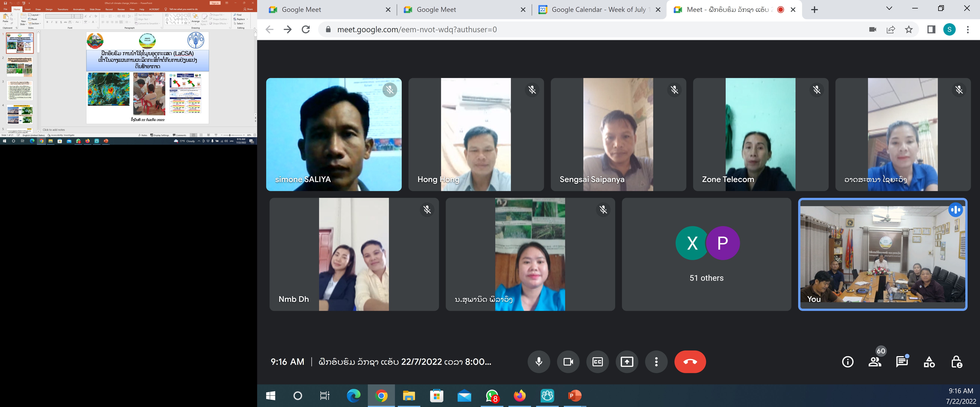Open Host controls lock icon
This screenshot has width=980, height=407.
(956, 362)
